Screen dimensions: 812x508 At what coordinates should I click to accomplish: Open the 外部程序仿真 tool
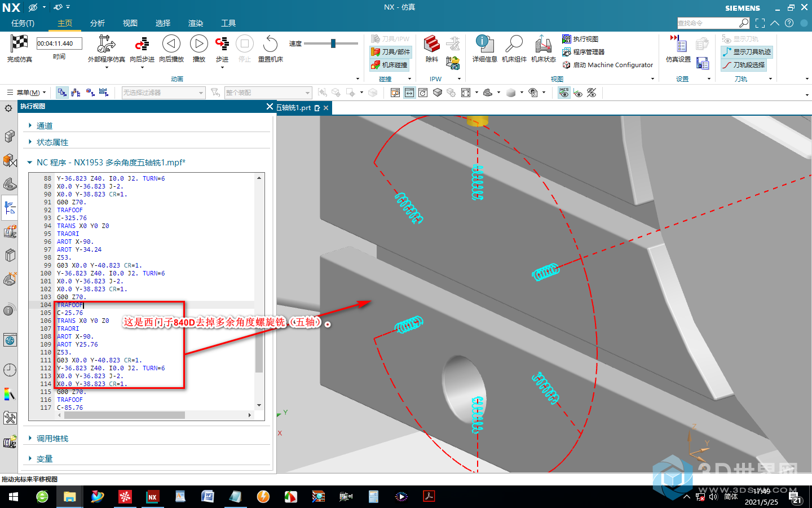107,43
